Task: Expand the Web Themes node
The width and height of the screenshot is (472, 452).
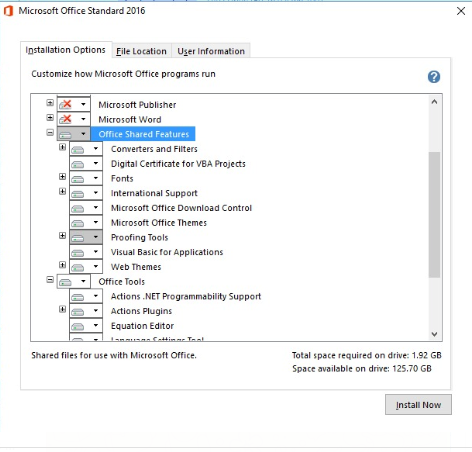Action: point(62,265)
